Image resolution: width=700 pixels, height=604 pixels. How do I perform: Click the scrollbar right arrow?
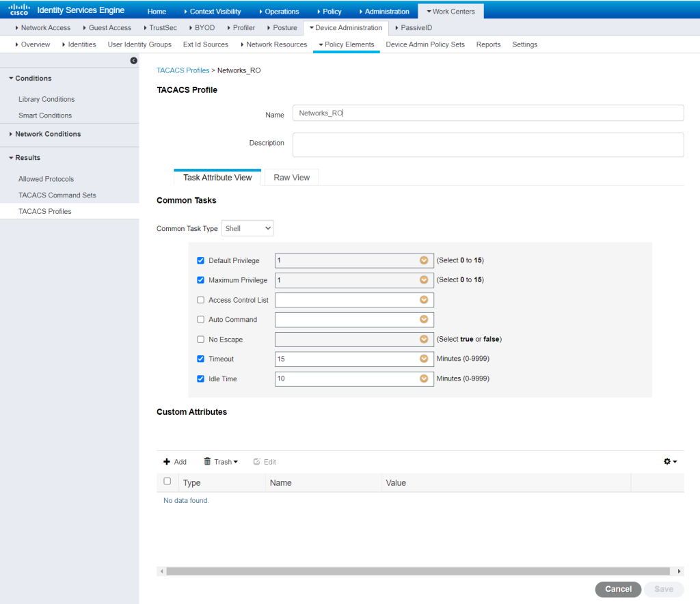[679, 571]
